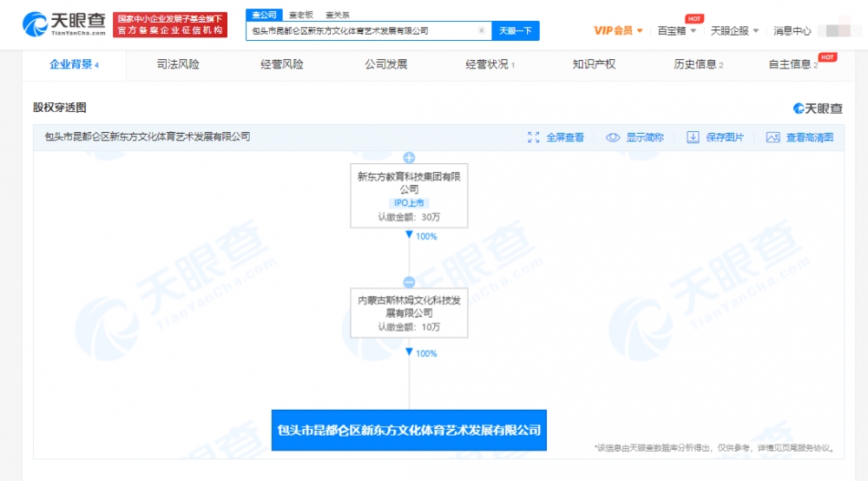Open 消息中心 message center
Image resolution: width=868 pixels, height=481 pixels.
[x=792, y=30]
